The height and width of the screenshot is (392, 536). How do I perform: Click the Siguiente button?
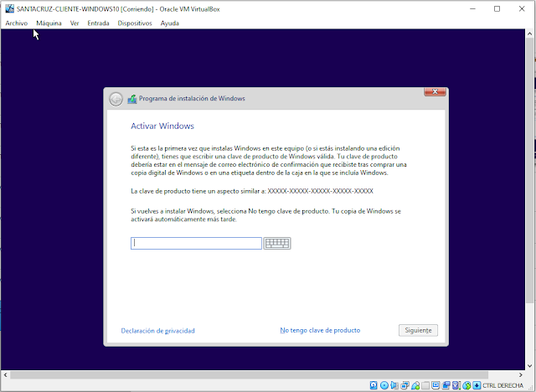coord(418,330)
